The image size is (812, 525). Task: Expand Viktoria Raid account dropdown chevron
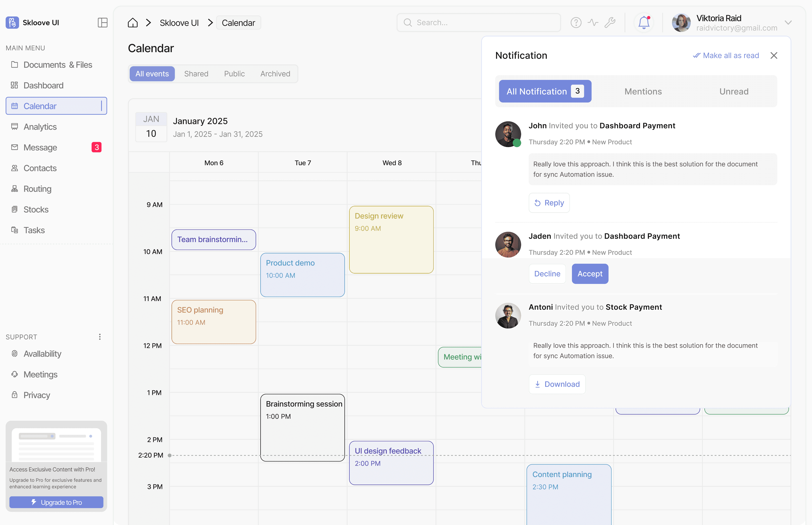[x=788, y=22]
